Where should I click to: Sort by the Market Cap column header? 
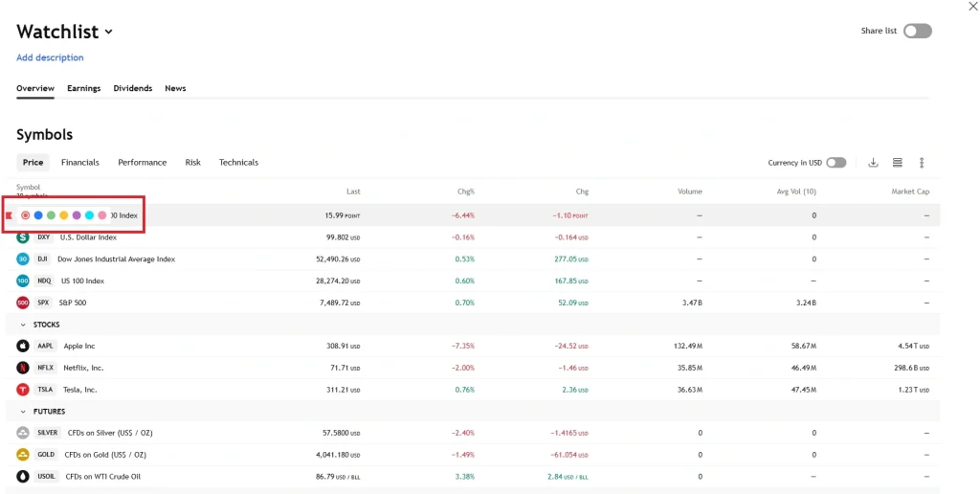coord(910,191)
